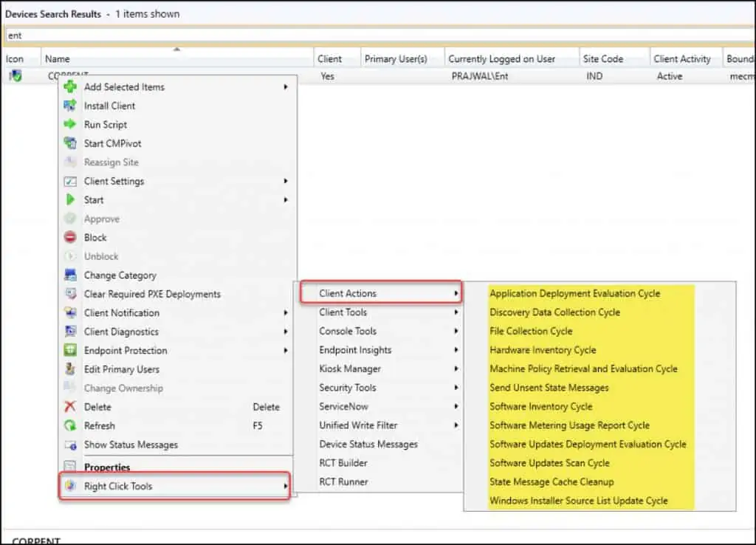Viewport: 756px width, 545px height.
Task: Click the Clear Required PXE Deployments icon
Action: (70, 294)
